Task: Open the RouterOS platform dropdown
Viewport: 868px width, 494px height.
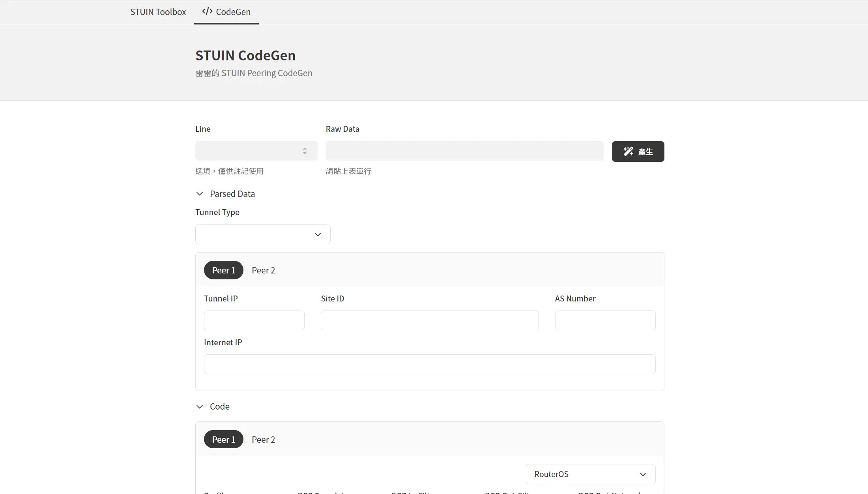Action: click(x=590, y=474)
